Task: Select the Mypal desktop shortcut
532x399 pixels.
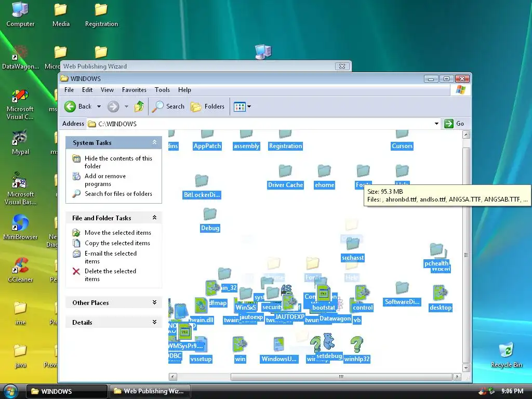Action: coord(20,142)
